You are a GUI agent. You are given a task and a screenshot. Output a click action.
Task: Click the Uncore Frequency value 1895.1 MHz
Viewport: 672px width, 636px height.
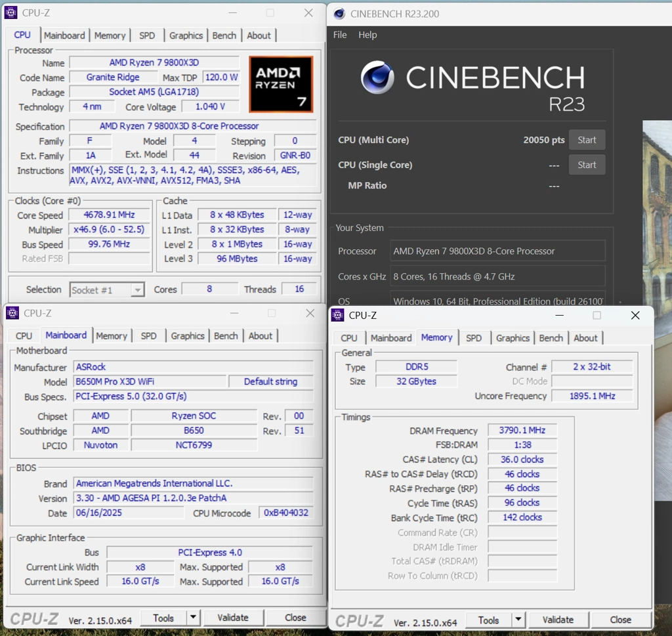pyautogui.click(x=593, y=396)
